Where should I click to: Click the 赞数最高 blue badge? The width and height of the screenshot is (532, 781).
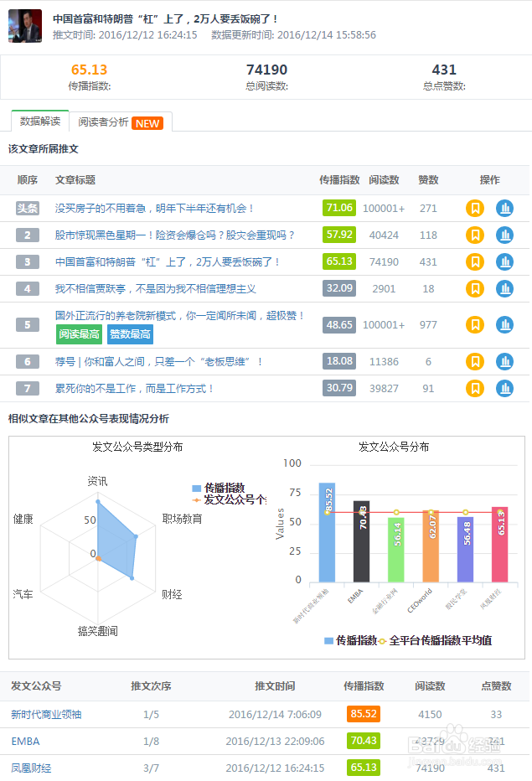pos(130,334)
